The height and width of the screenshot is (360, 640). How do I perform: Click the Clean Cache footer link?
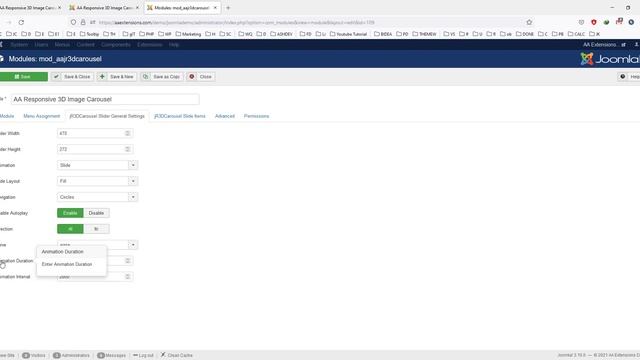(176, 355)
